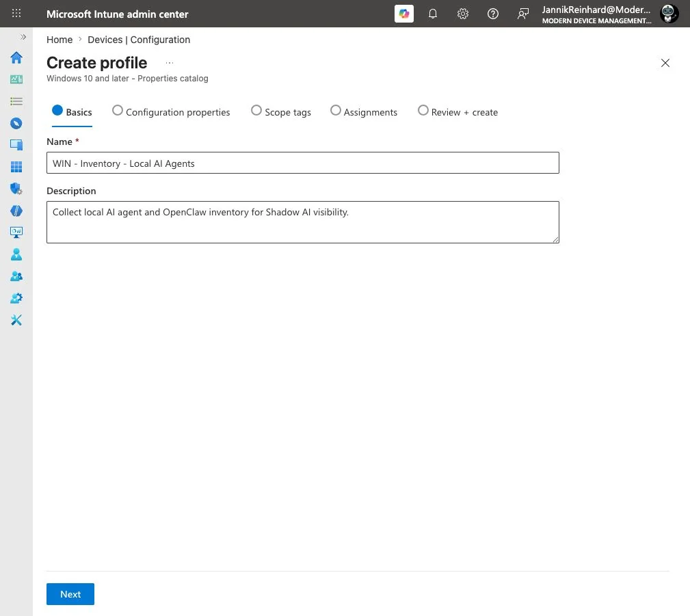Image resolution: width=690 pixels, height=616 pixels.
Task: Open the feedback icon in header
Action: pos(522,14)
